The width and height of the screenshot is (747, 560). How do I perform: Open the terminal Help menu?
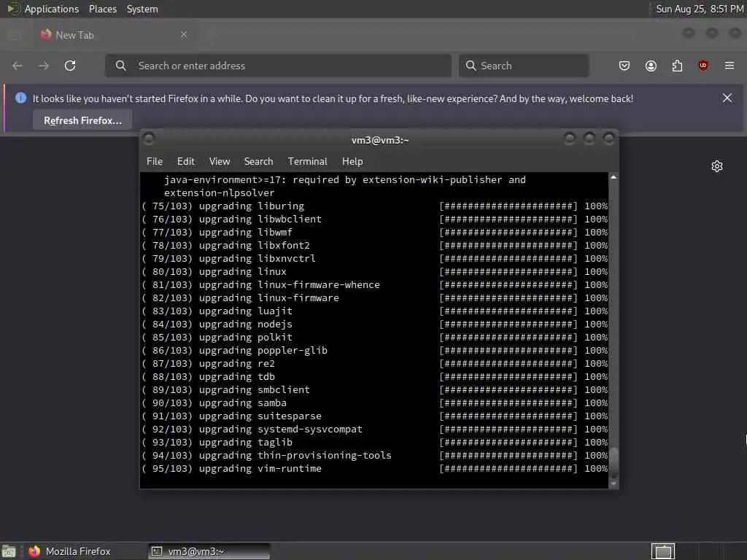click(x=352, y=161)
